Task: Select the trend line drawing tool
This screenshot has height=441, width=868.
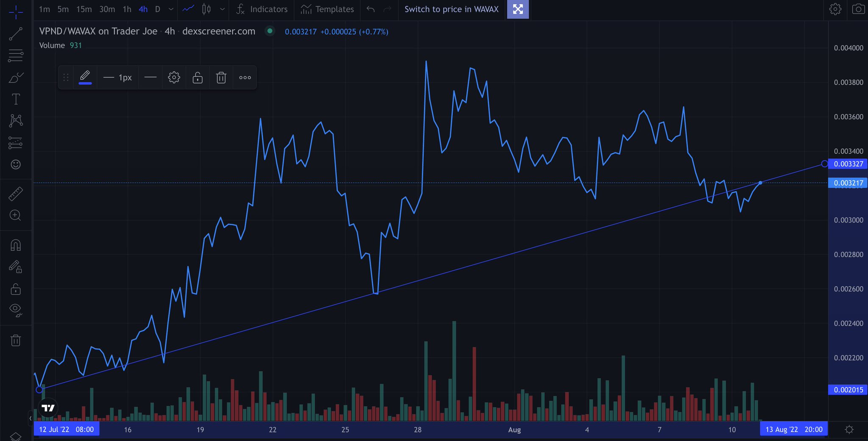Action: click(x=16, y=34)
